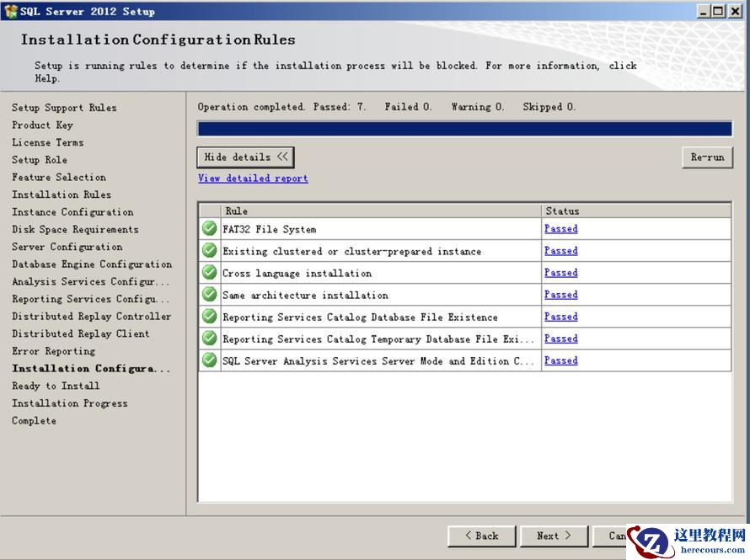Click the green check icon for Cross language installation
Image resolution: width=750 pixels, height=560 pixels.
209,273
